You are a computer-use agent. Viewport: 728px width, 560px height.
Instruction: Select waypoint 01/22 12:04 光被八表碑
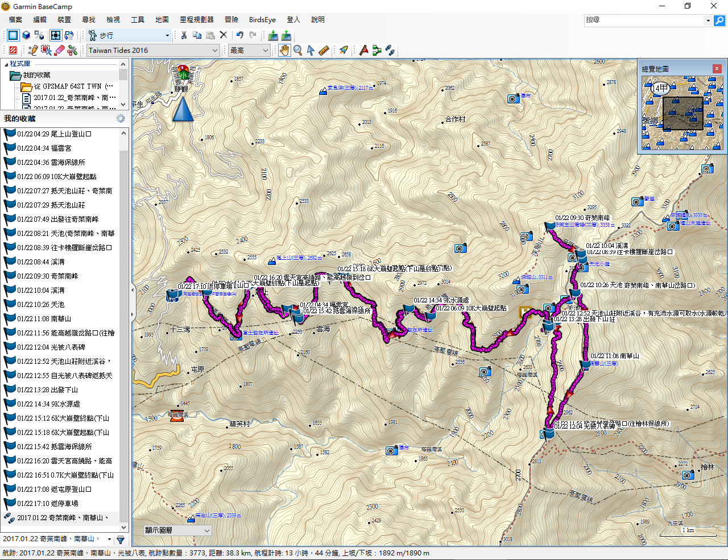[x=60, y=347]
